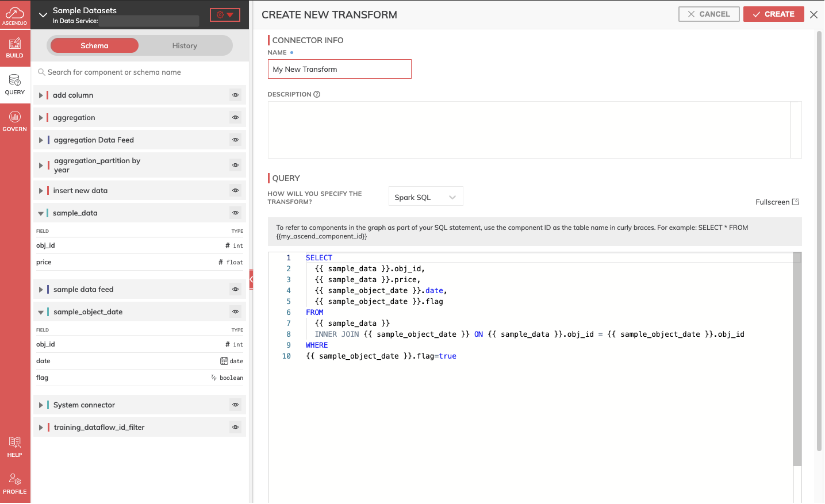Open the Spark SQL transform type dropdown
Image resolution: width=825 pixels, height=504 pixels.
click(425, 197)
